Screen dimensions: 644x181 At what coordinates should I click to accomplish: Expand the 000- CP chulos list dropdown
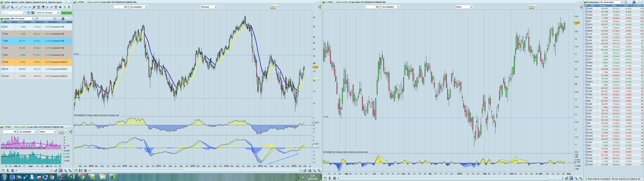coord(33,19)
